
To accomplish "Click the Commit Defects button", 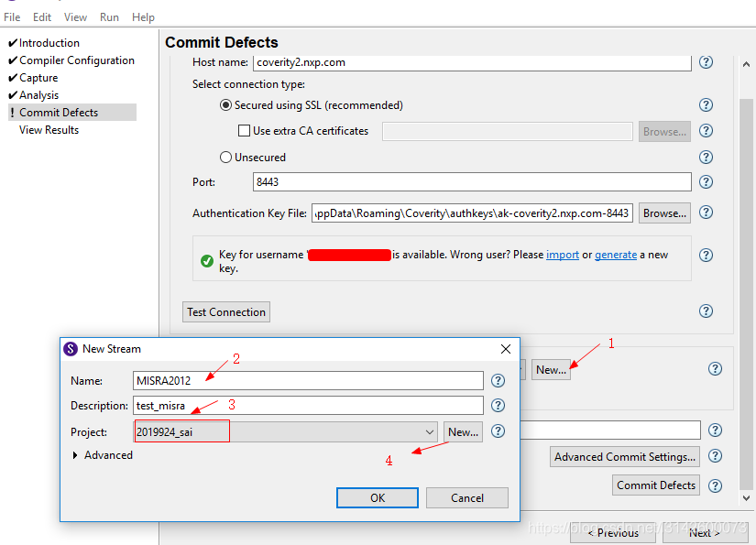I will pyautogui.click(x=656, y=485).
